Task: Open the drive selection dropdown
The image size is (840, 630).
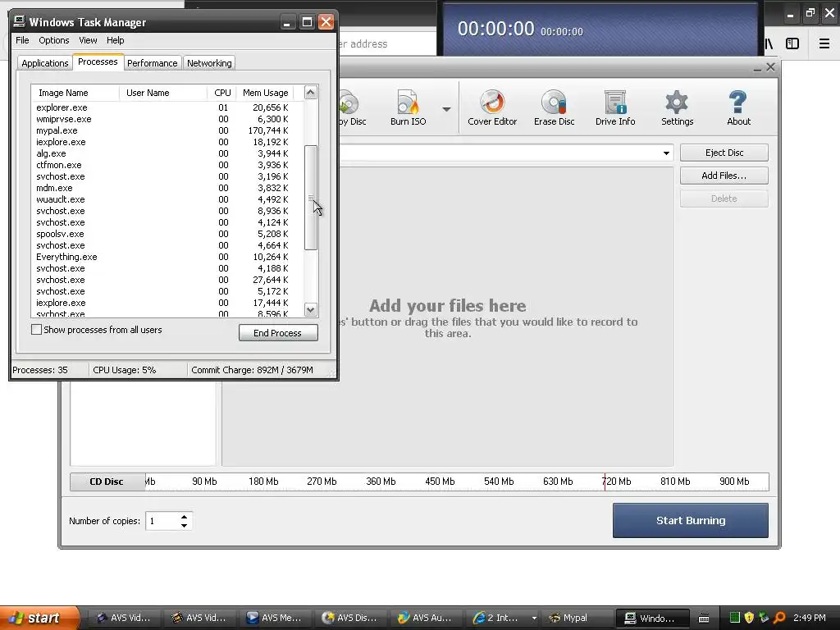Action: coord(666,153)
